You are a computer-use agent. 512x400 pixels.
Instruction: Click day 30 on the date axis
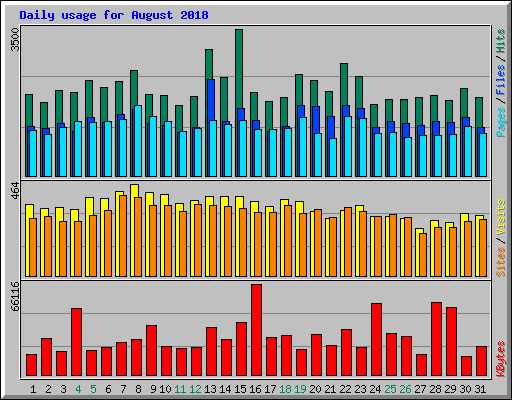pyautogui.click(x=465, y=389)
